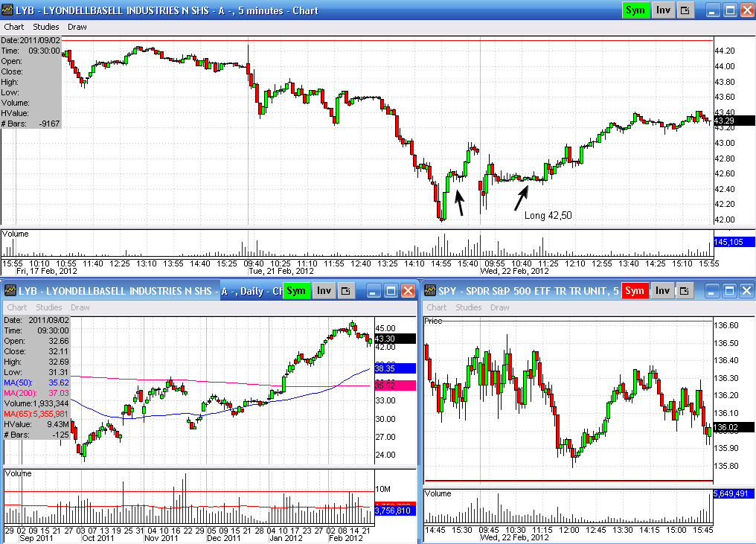The width and height of the screenshot is (756, 544).
Task: Click the pin icon in the LYB 5-minute title bar
Action: [x=685, y=10]
